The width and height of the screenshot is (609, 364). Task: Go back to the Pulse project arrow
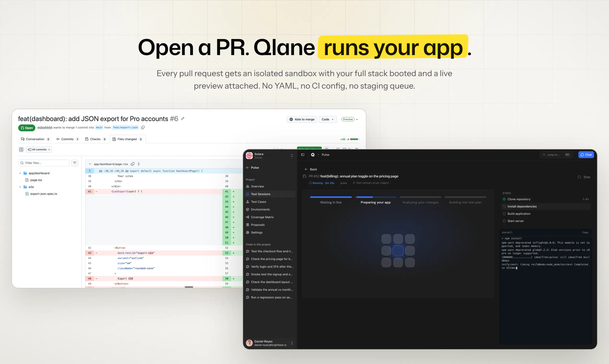coord(247,168)
